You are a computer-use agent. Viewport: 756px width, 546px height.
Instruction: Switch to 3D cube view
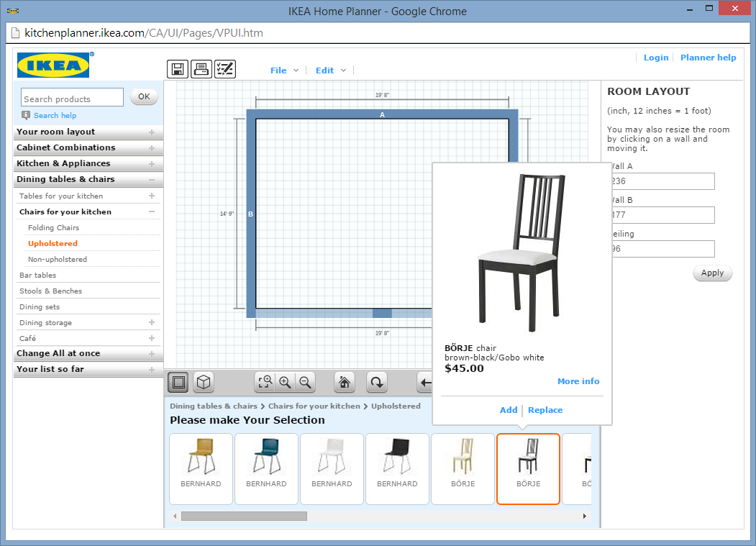204,383
